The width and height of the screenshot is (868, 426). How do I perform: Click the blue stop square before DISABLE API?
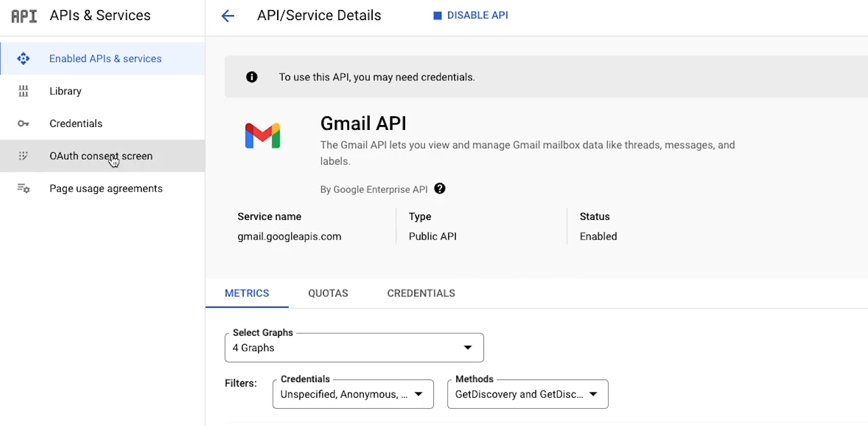click(x=438, y=16)
